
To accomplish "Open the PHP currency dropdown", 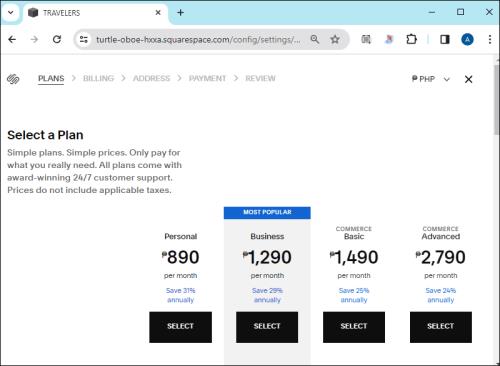I will point(431,79).
